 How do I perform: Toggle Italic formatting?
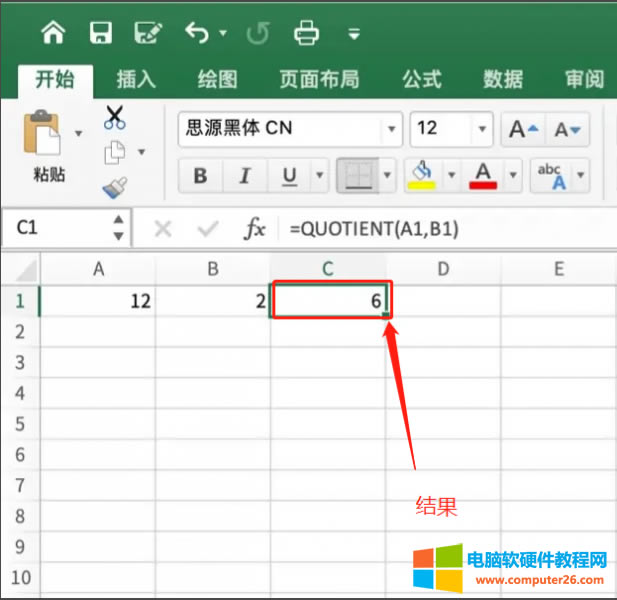244,177
